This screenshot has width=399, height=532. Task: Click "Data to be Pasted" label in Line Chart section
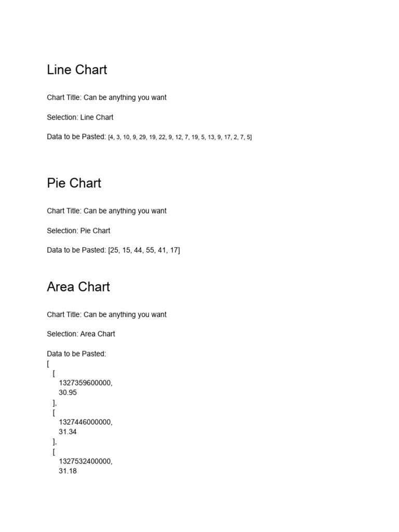tap(76, 137)
